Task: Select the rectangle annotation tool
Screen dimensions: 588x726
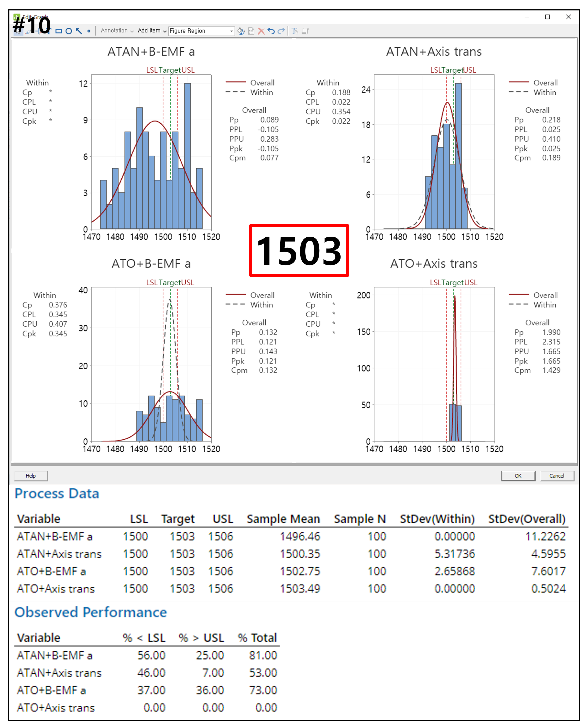Action: pyautogui.click(x=59, y=31)
